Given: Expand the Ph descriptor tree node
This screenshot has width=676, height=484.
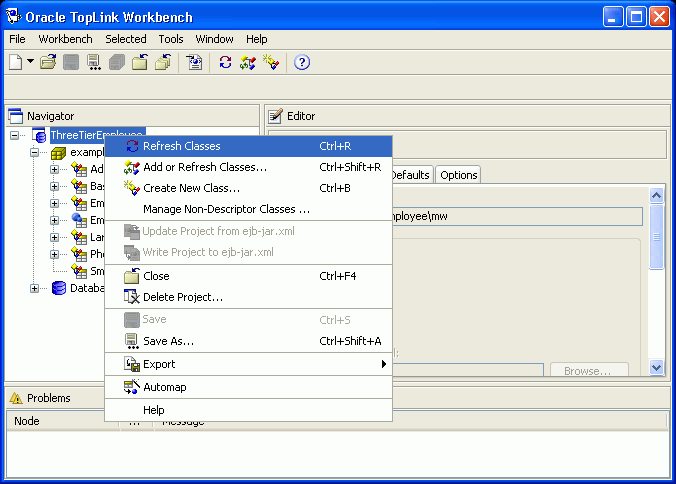Looking at the screenshot, I should (54, 254).
